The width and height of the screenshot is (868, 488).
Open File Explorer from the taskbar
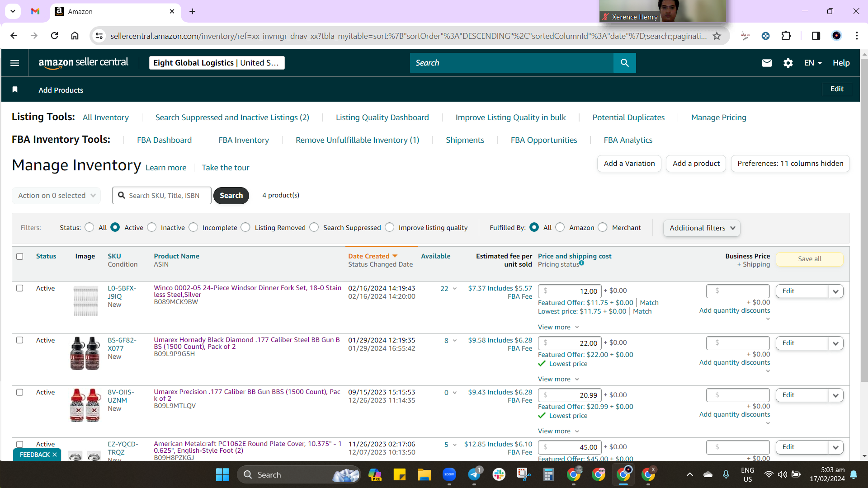click(424, 474)
